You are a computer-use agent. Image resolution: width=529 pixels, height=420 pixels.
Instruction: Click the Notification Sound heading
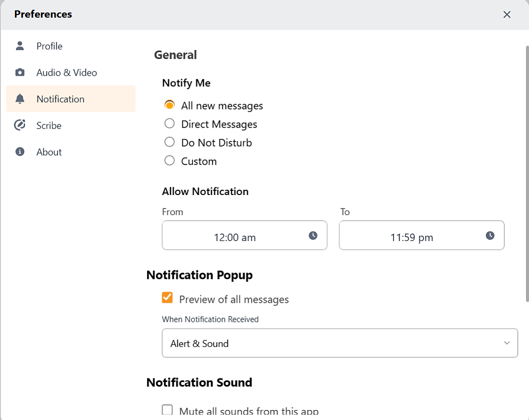[199, 382]
